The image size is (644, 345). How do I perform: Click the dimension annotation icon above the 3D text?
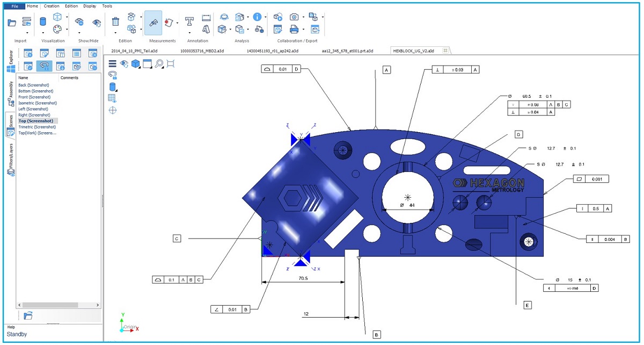[x=206, y=17]
